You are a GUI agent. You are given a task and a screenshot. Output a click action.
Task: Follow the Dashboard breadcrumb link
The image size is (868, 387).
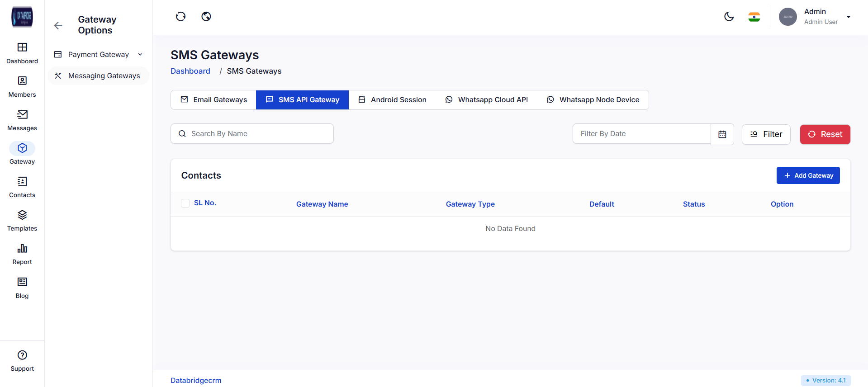pos(190,71)
